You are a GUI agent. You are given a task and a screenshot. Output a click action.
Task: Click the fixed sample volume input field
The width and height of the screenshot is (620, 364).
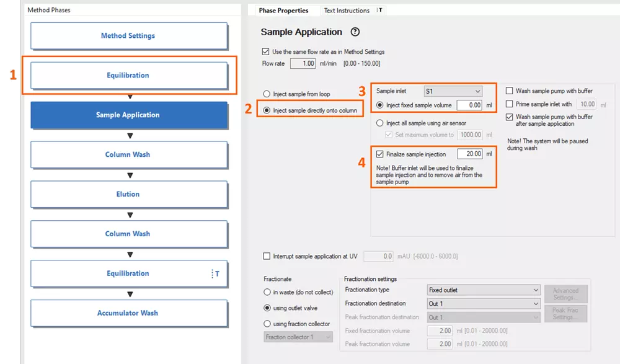click(469, 105)
